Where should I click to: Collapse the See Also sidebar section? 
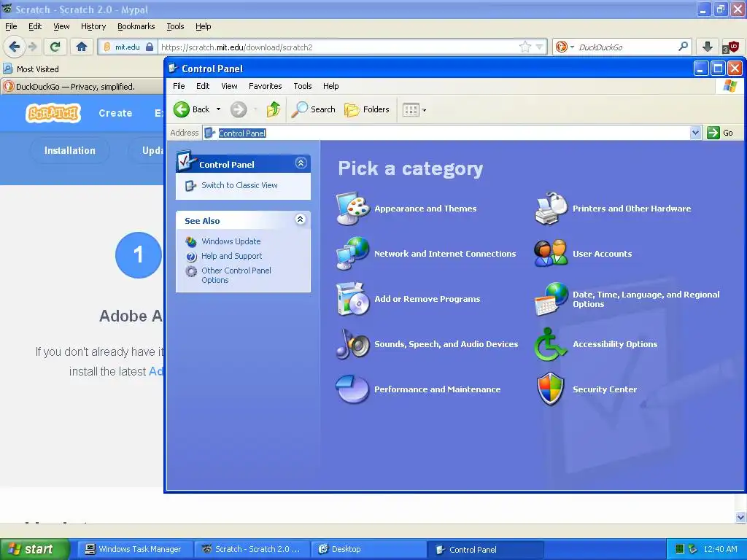point(300,219)
